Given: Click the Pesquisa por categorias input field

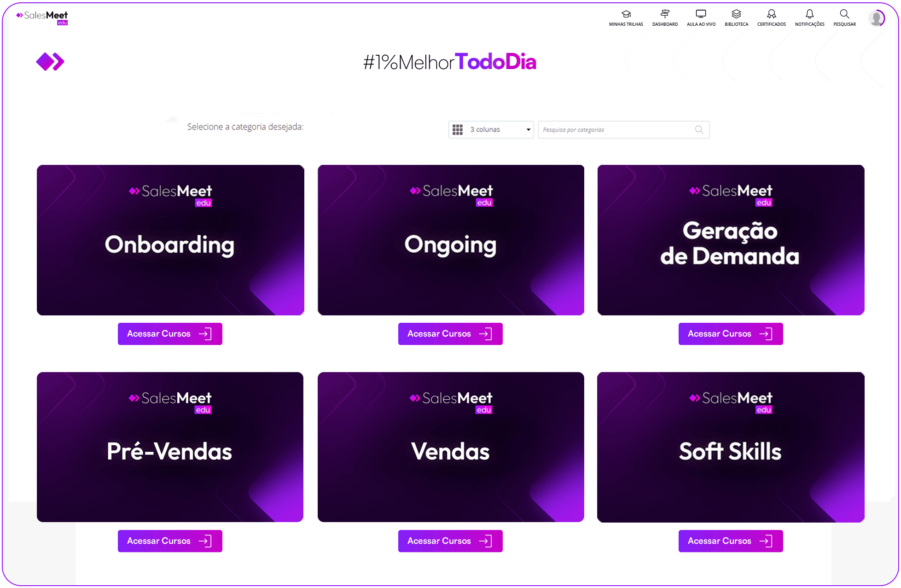Looking at the screenshot, I should [x=616, y=130].
